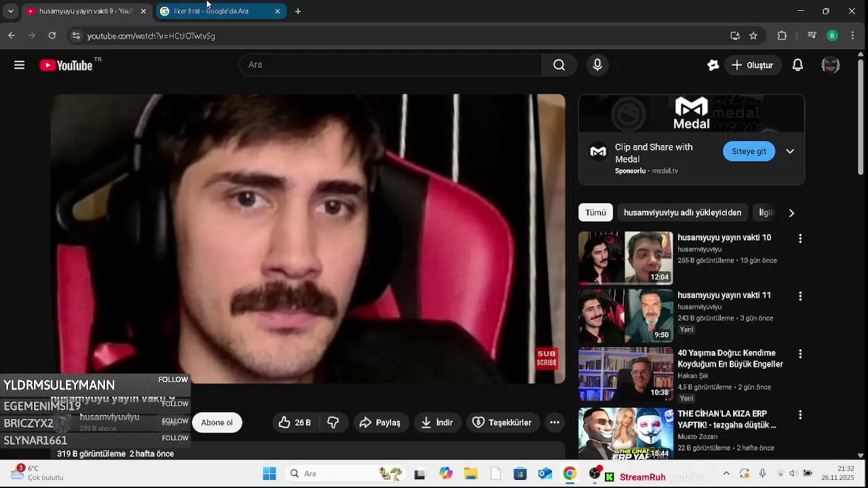Open the tab search dropdown in Chrome
Image resolution: width=868 pixels, height=488 pixels.
click(x=10, y=12)
